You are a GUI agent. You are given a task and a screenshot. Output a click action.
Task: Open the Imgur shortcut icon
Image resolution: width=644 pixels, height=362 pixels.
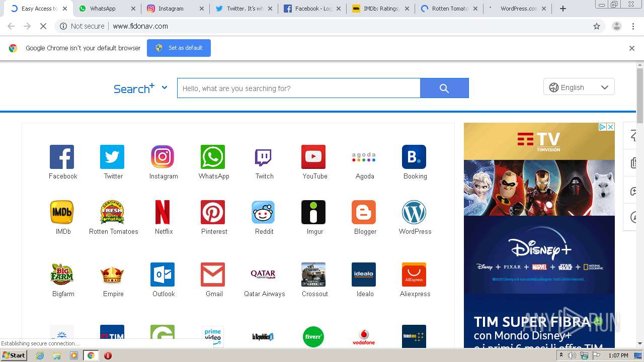tap(313, 212)
